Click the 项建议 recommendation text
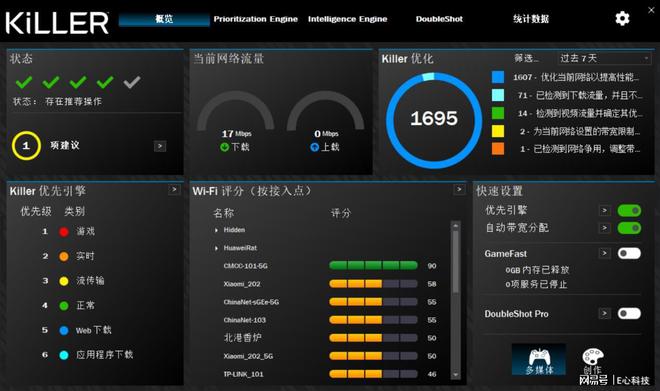The height and width of the screenshot is (391, 660). point(65,146)
